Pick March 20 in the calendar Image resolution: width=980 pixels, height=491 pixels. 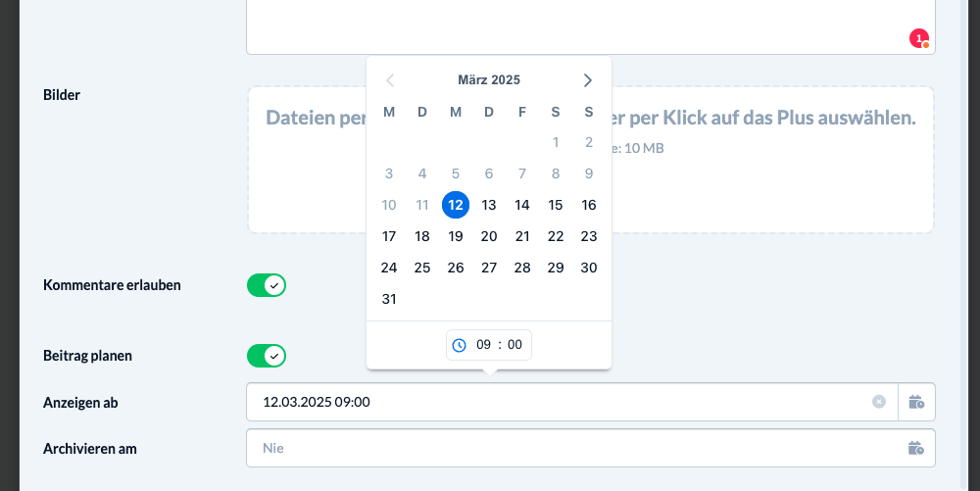[489, 236]
